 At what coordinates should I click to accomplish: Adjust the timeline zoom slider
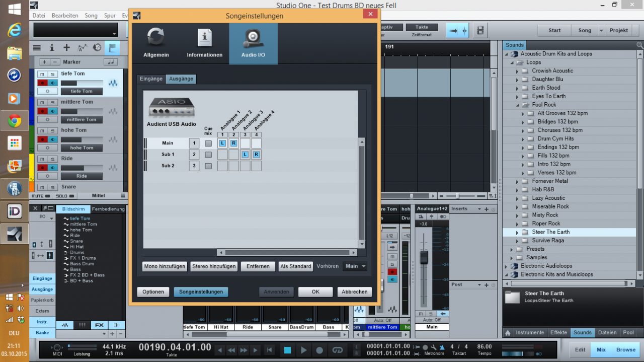coord(457,196)
